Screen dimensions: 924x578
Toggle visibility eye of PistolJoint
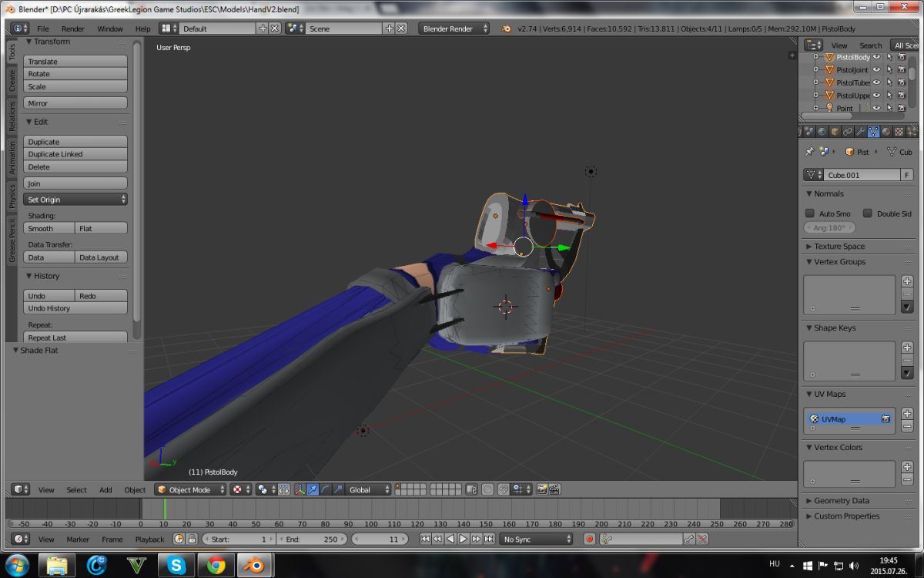coord(876,69)
